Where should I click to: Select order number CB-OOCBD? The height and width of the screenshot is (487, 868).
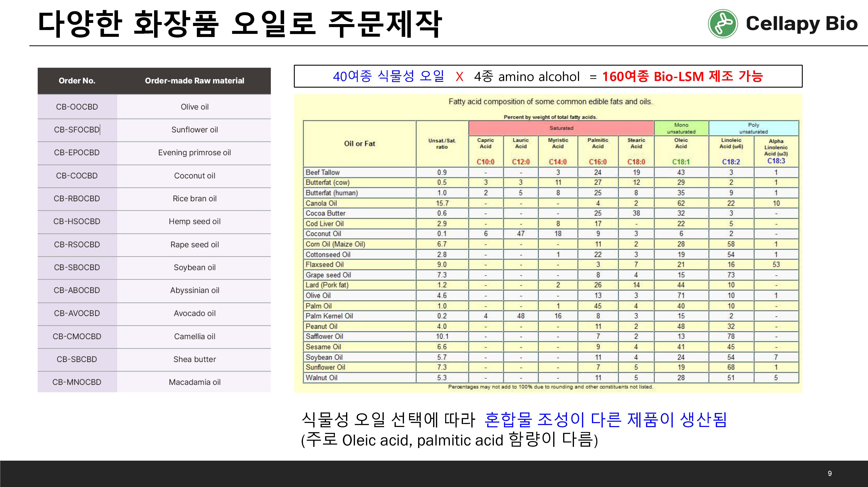77,107
